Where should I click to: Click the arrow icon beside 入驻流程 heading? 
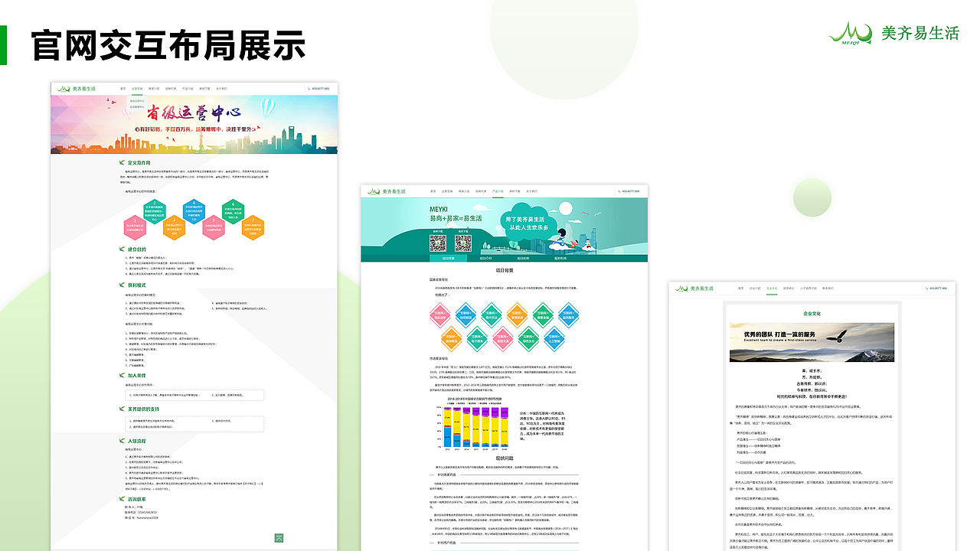[122, 441]
